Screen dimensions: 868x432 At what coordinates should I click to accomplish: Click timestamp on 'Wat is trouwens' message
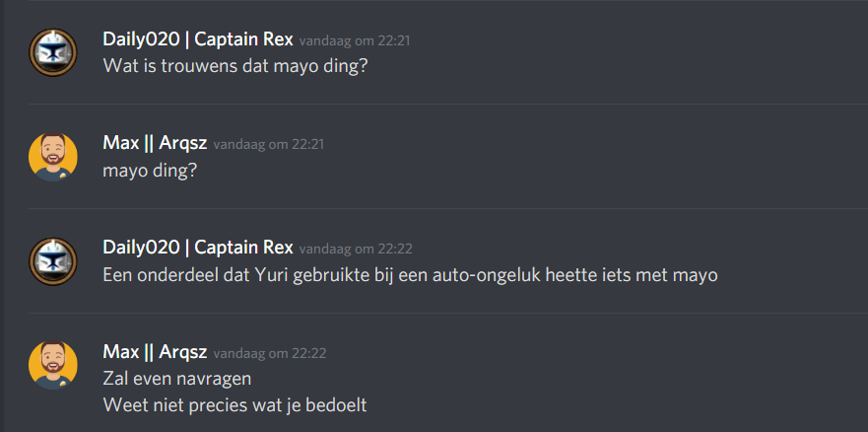(355, 40)
